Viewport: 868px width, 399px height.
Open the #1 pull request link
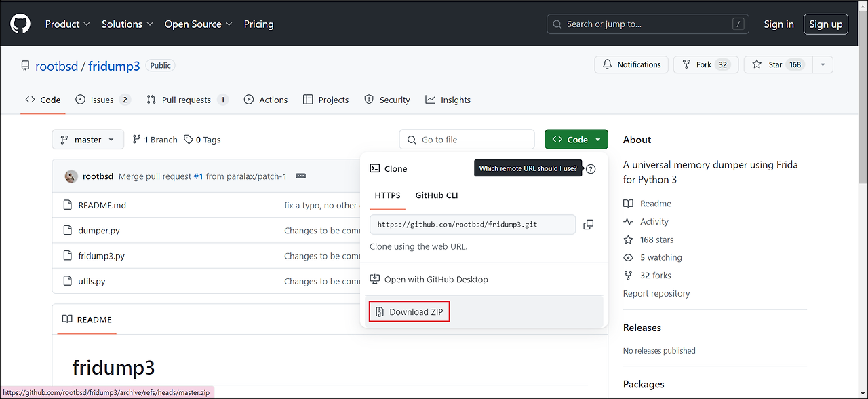[199, 176]
